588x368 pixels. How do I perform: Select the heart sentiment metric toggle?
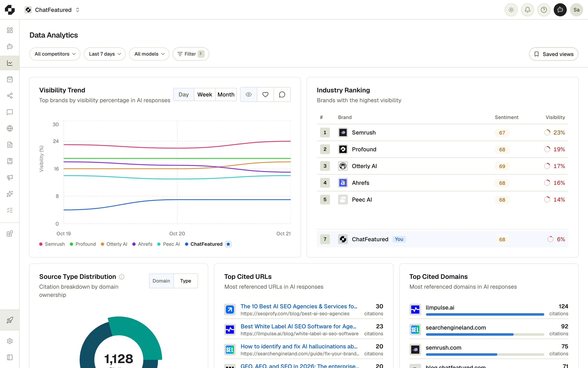265,95
